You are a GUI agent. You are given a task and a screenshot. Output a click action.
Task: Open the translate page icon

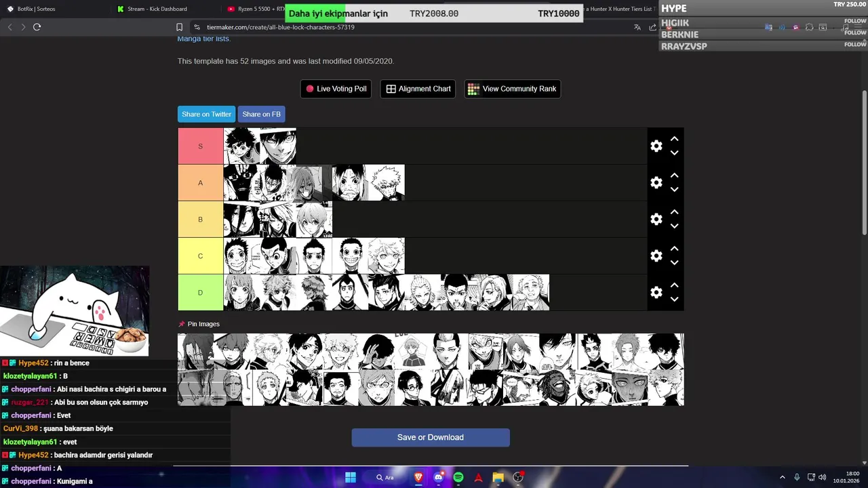coord(637,27)
